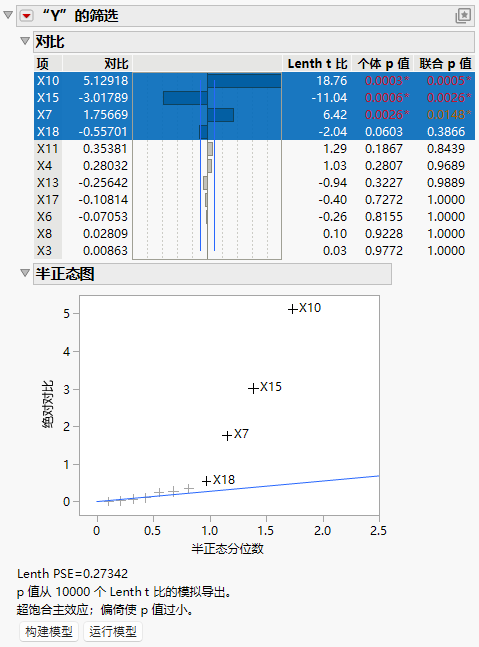
Task: Select the X8 term row
Action: tap(254, 233)
